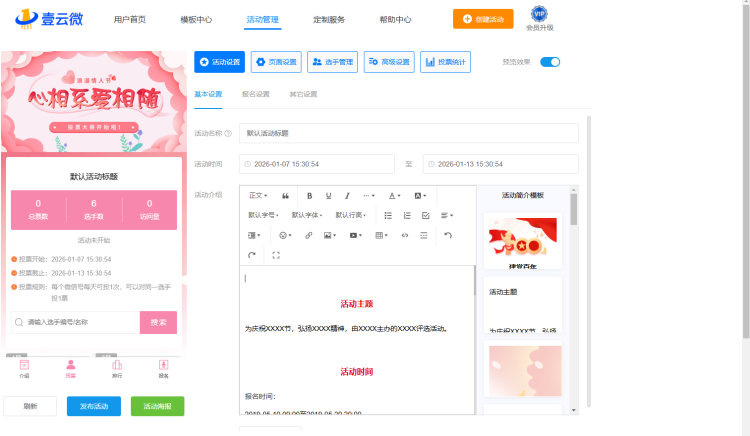Viewport: 750px width, 436px height.
Task: Toggle bold formatting in the editor
Action: (310, 195)
